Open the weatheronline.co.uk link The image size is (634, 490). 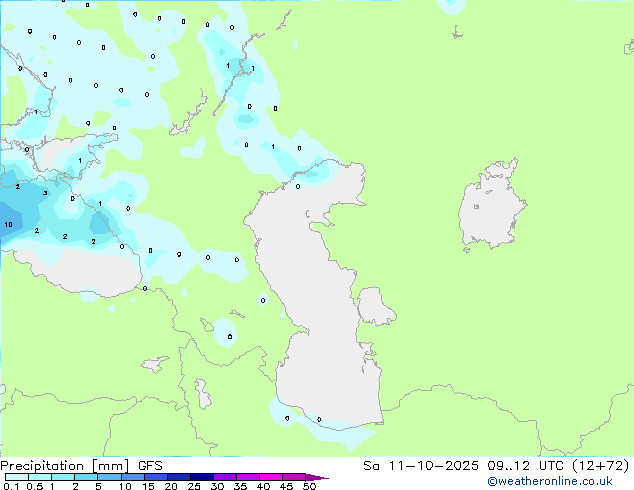coord(550,481)
